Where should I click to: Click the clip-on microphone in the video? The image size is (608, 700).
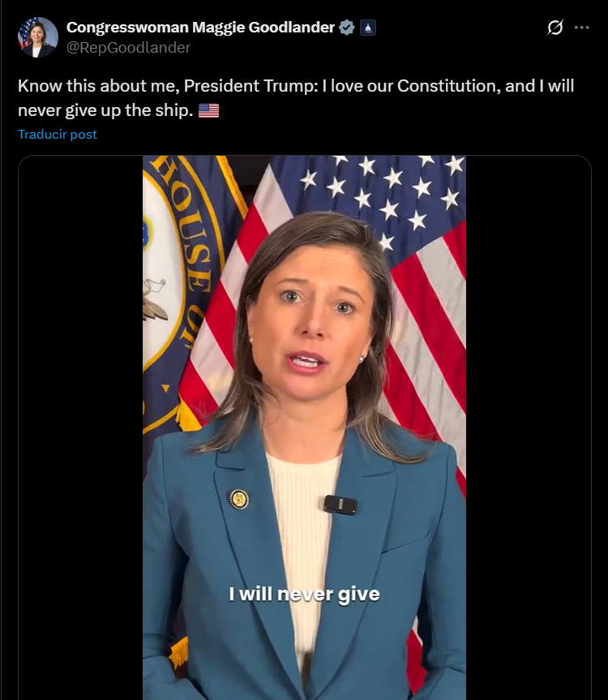tap(340, 505)
